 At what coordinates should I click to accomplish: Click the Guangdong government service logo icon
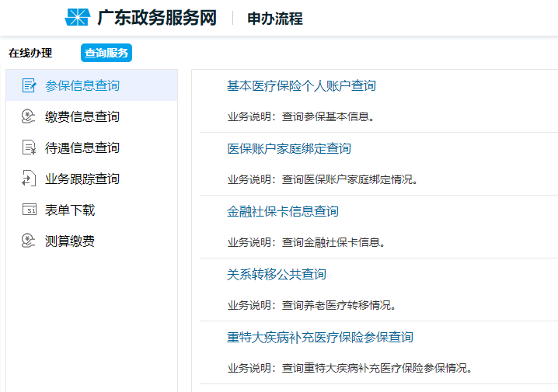coord(77,17)
